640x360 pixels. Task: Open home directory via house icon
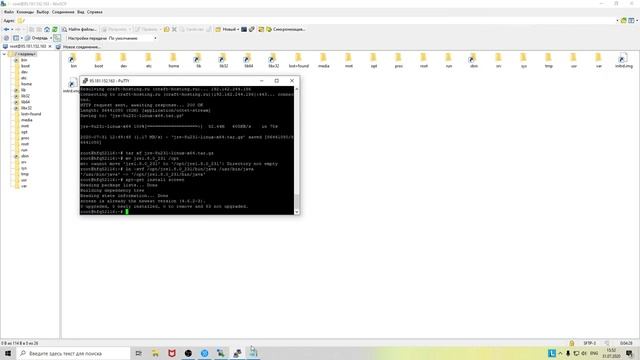pyautogui.click(x=47, y=29)
